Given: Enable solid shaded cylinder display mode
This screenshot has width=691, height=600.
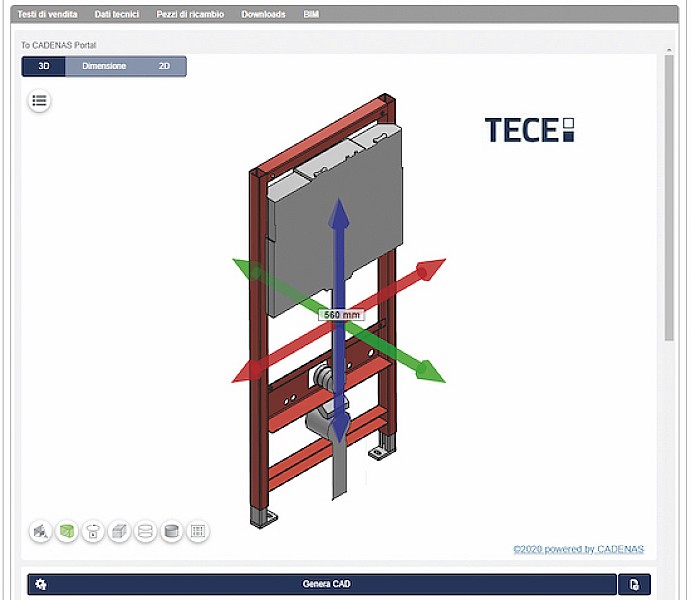Looking at the screenshot, I should click(x=171, y=532).
